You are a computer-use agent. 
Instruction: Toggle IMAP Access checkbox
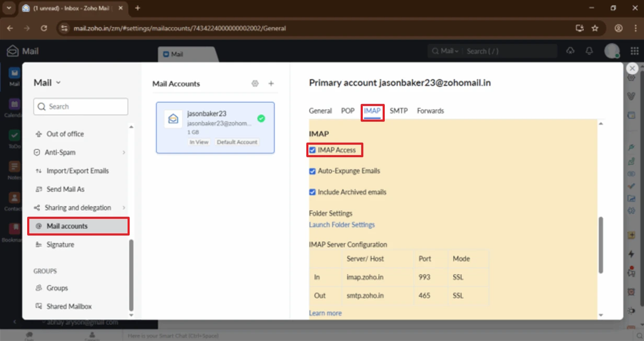point(313,150)
